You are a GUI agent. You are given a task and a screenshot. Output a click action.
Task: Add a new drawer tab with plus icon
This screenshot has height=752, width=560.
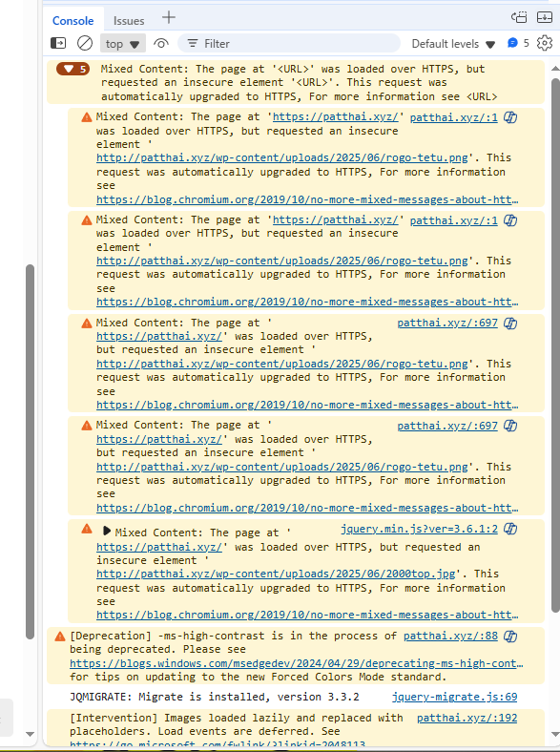pyautogui.click(x=169, y=18)
